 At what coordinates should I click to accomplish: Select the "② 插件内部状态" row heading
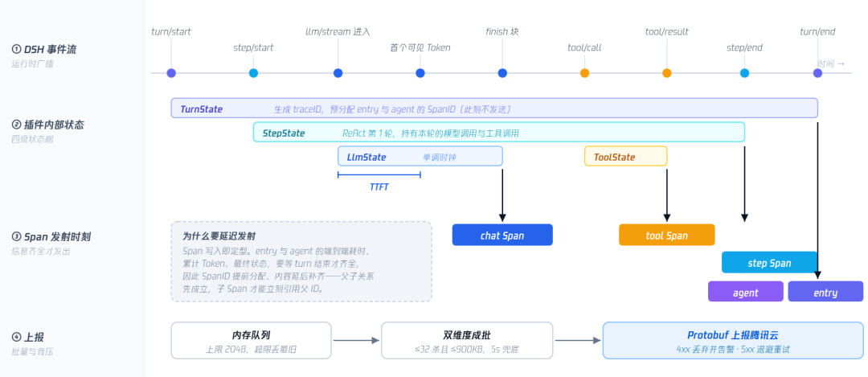tap(47, 125)
